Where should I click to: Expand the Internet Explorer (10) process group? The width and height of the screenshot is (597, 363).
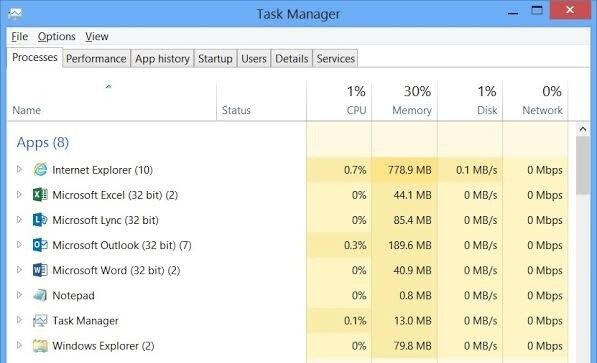[x=19, y=169]
